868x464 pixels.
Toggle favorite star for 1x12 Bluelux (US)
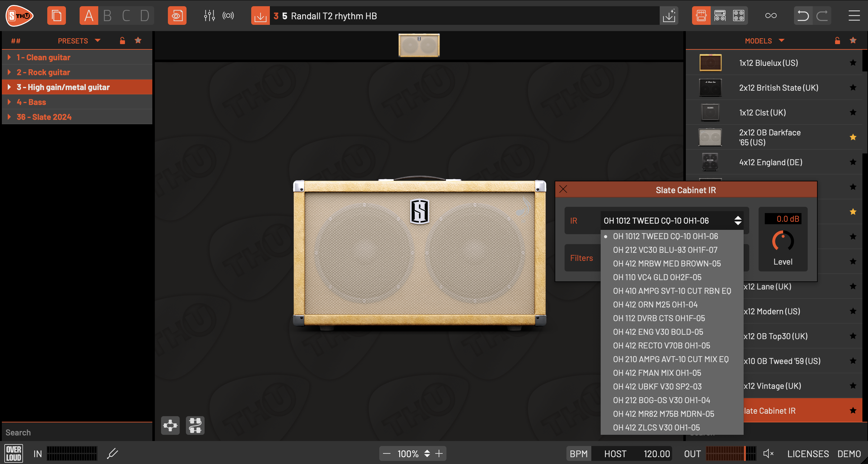[852, 63]
